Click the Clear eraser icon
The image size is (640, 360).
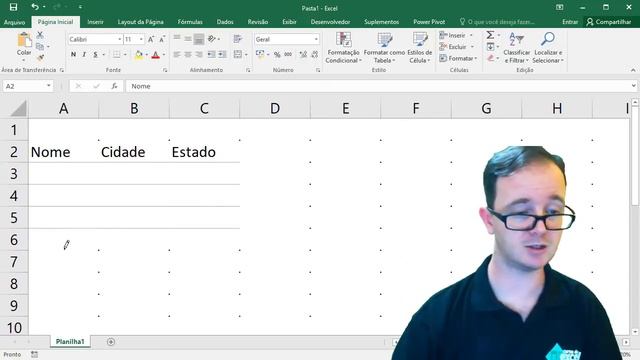pyautogui.click(x=490, y=58)
